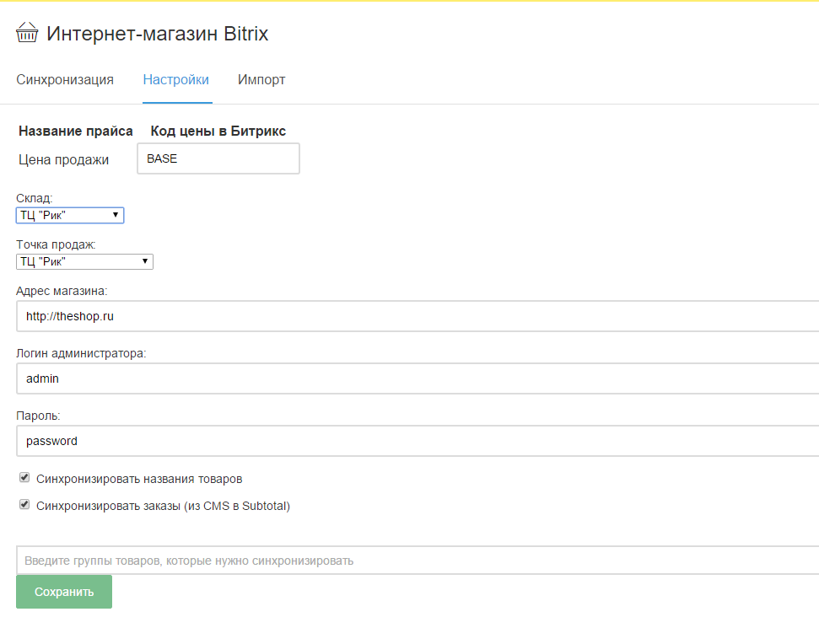The height and width of the screenshot is (644, 819).
Task: Open the Настройки tab
Action: [x=176, y=80]
